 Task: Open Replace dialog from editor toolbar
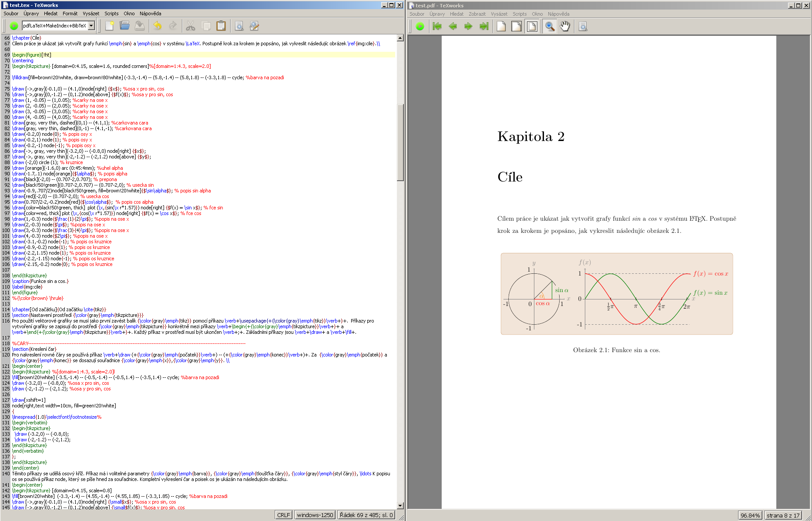254,26
